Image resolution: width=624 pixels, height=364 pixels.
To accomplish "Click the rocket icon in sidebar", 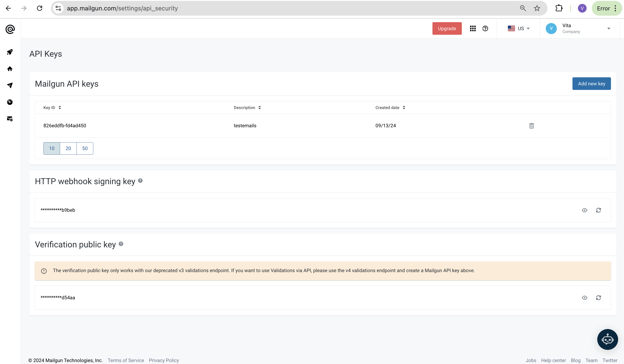I will point(10,52).
